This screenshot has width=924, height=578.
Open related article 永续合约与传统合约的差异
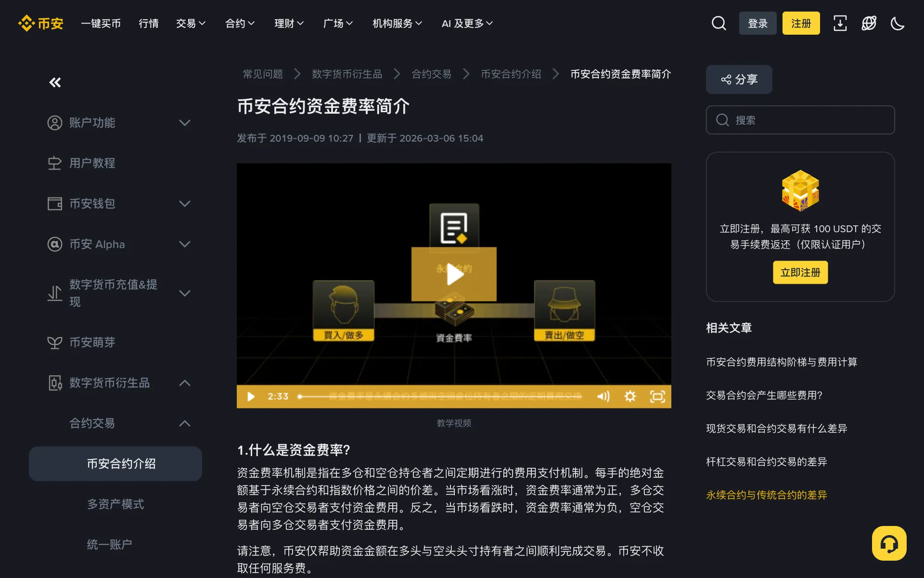(766, 495)
